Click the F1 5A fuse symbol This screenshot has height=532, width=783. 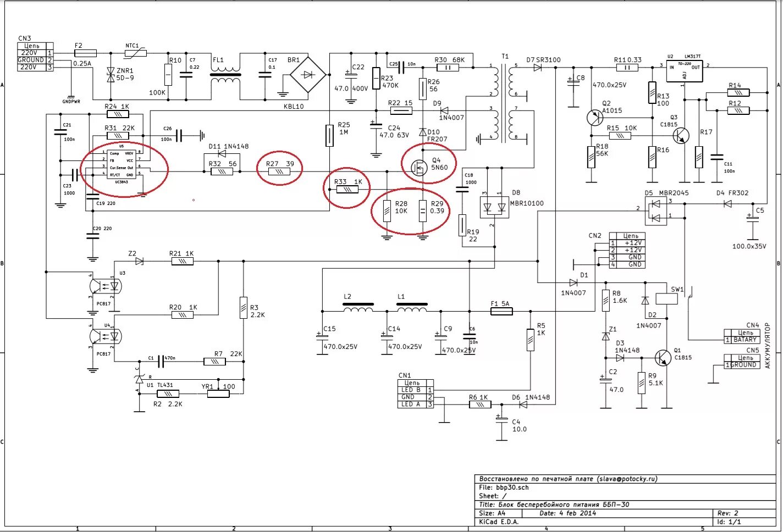[501, 311]
